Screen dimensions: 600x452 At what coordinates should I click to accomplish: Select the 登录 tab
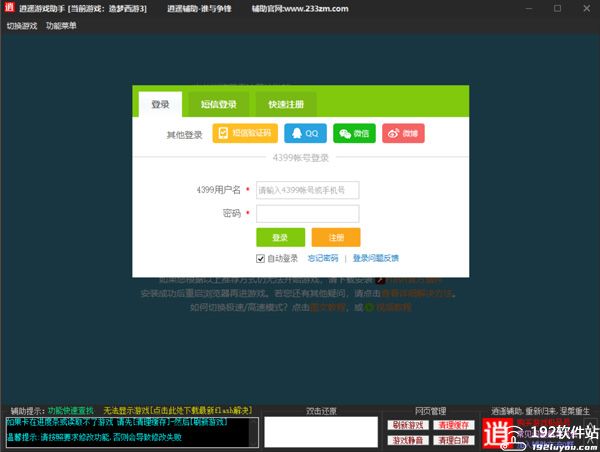click(x=160, y=104)
